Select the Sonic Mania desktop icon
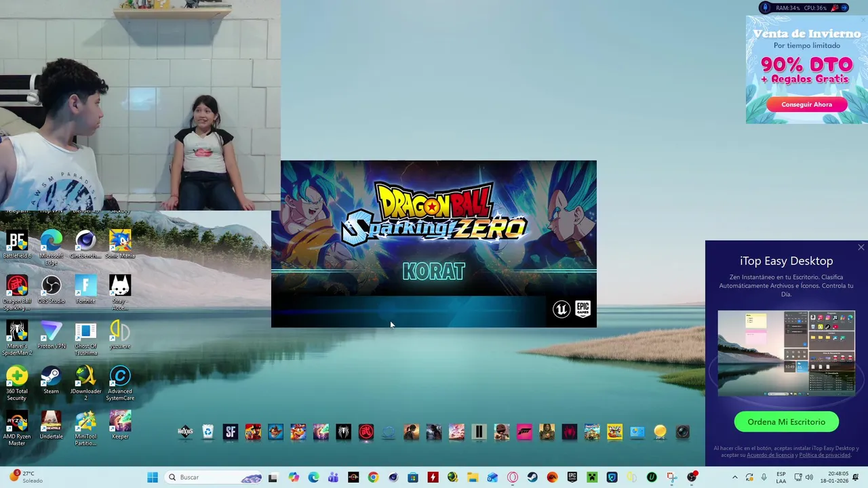 (x=120, y=245)
